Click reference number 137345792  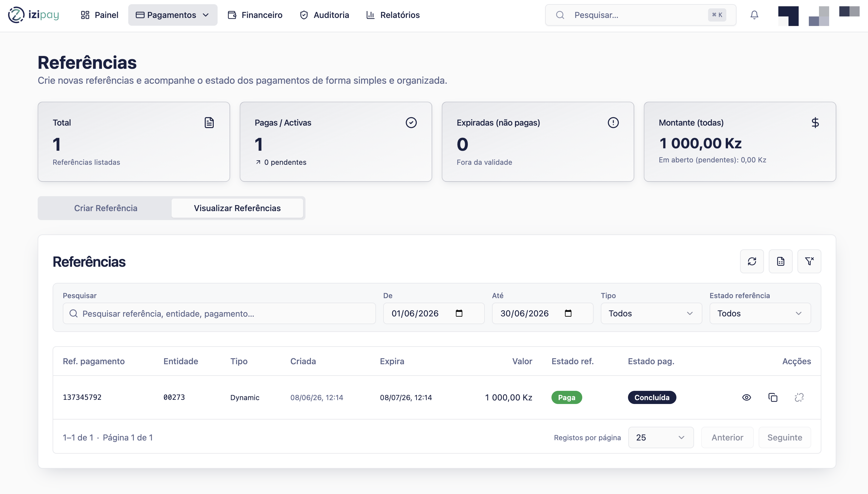[82, 397]
